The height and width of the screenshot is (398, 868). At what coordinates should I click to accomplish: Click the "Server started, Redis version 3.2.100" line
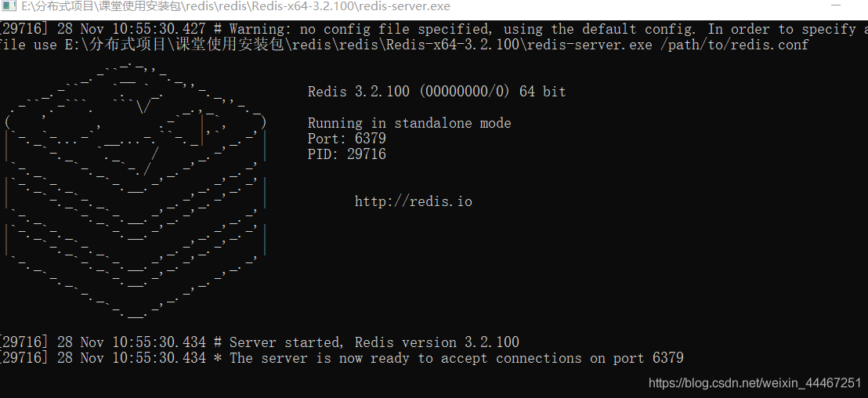point(374,342)
